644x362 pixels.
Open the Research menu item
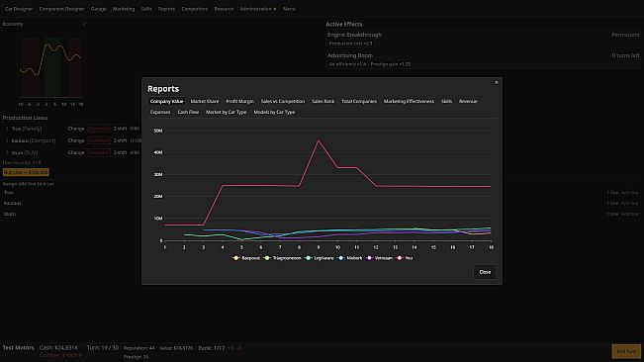pos(224,9)
